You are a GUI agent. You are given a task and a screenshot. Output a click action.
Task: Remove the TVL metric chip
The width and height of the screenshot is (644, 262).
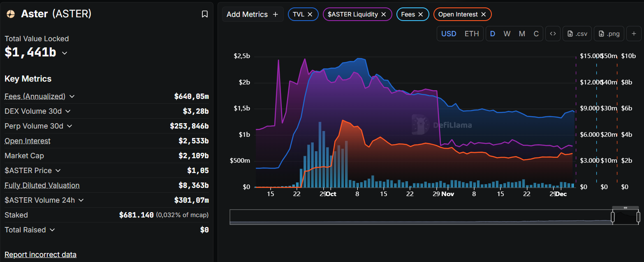[310, 14]
